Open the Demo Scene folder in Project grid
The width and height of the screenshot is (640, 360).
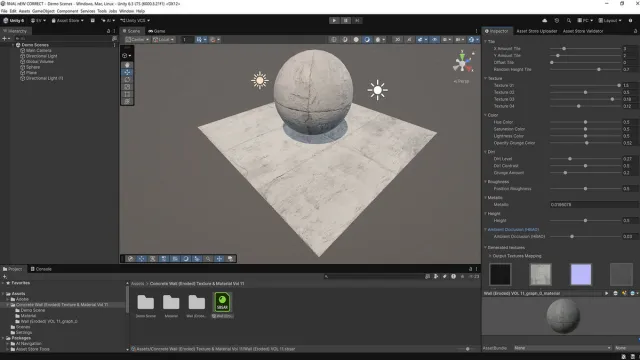coord(146,305)
